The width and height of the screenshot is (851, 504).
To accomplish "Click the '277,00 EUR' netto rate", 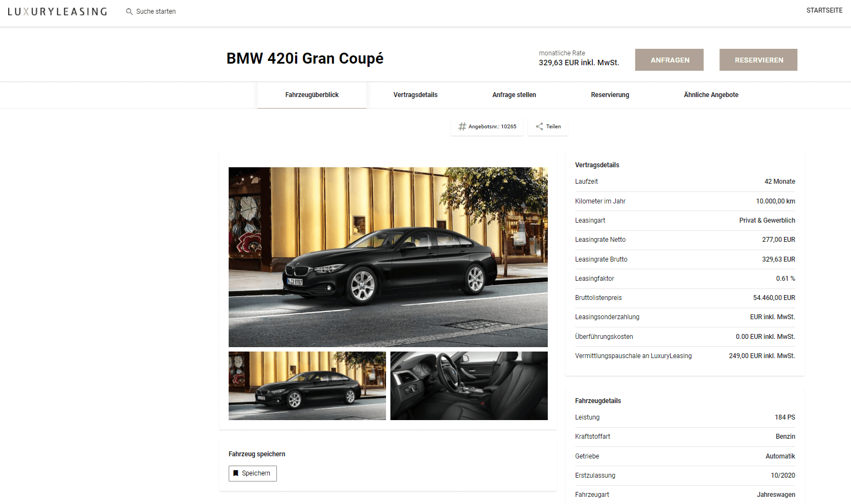I will [x=779, y=240].
